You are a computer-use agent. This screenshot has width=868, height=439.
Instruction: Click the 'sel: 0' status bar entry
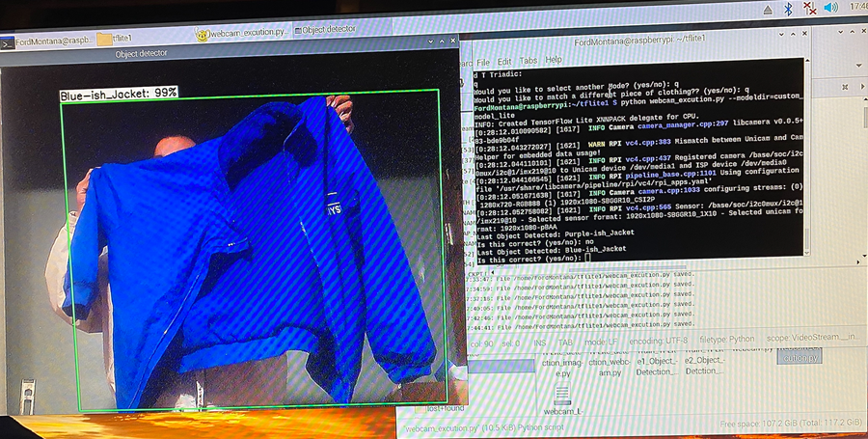tap(510, 343)
